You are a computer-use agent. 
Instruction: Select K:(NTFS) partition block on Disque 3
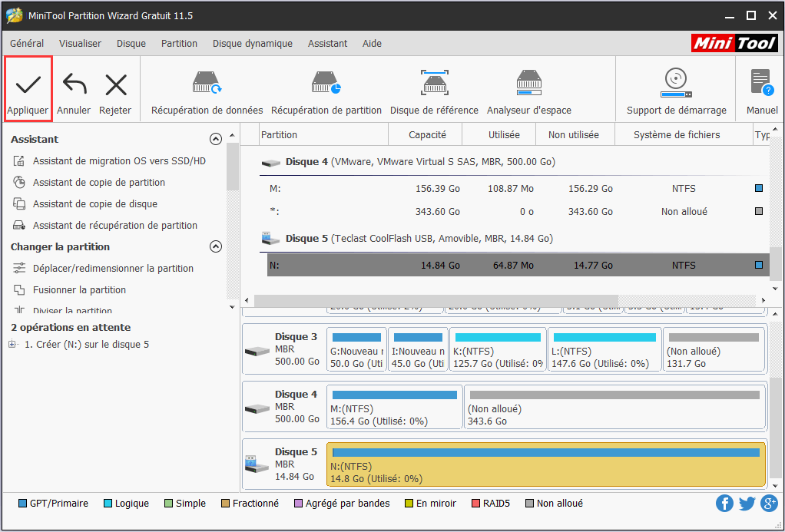tap(498, 349)
